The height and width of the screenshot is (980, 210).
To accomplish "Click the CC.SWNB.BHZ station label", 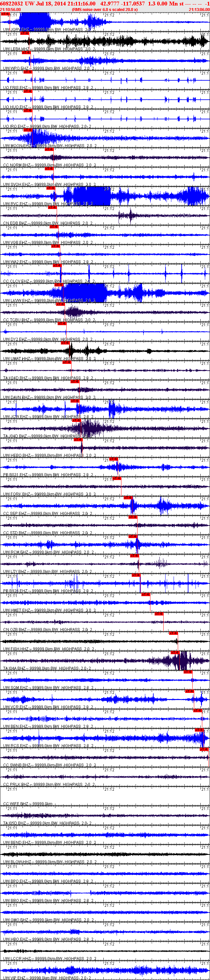I will 49,765.
